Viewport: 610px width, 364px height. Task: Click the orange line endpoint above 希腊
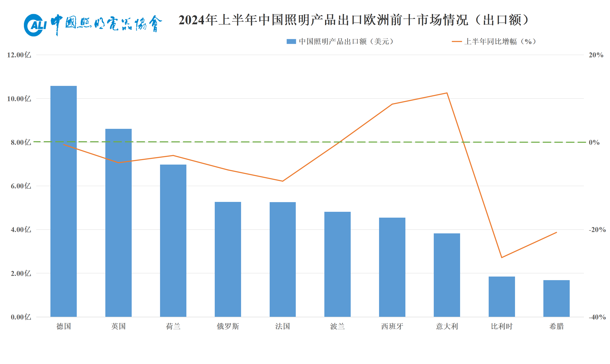pos(556,232)
